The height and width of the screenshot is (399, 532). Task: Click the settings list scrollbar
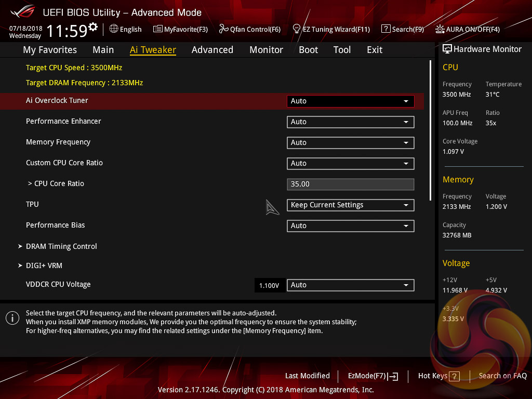coord(430,130)
